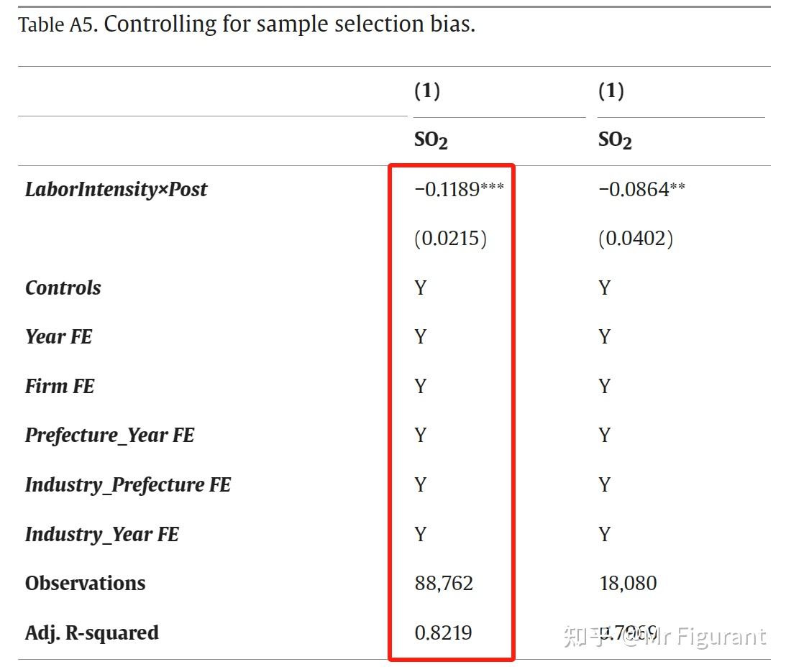Click the Year FE row label

pos(59,337)
